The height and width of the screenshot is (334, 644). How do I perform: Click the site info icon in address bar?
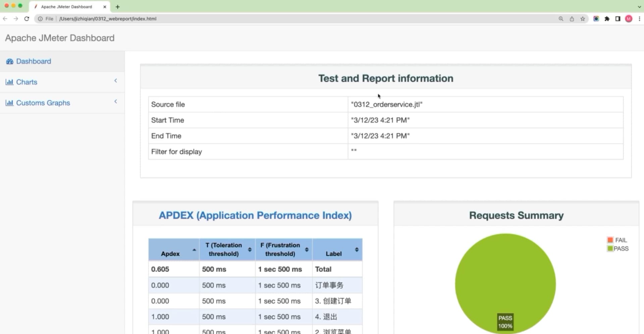pos(40,19)
